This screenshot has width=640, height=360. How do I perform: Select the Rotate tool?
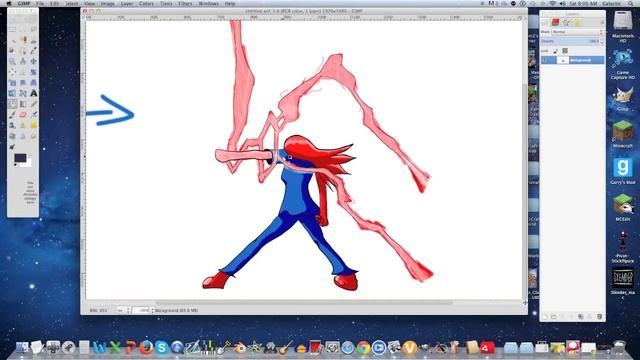point(33,72)
